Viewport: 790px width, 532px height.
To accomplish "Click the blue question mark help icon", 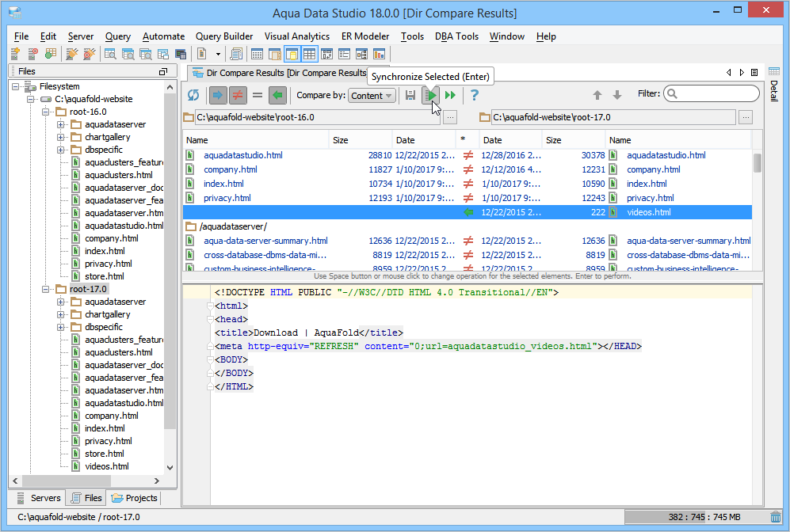I will pos(474,95).
